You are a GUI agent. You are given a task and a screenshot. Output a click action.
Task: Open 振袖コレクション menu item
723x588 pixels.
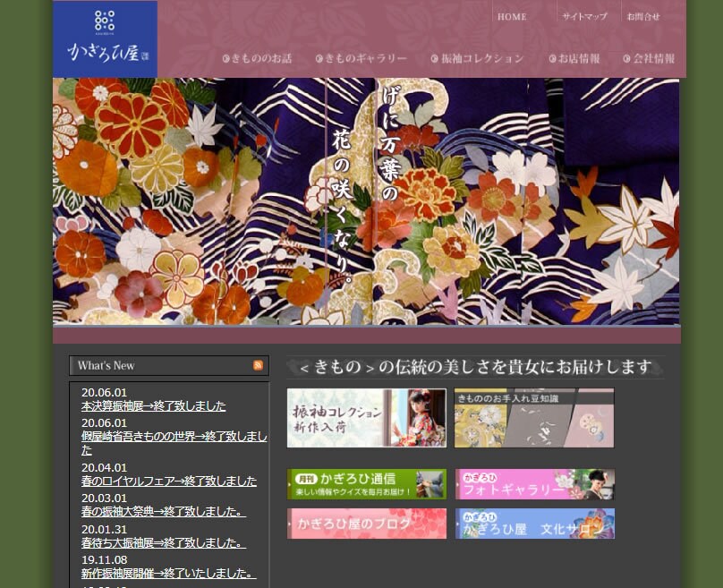point(477,58)
